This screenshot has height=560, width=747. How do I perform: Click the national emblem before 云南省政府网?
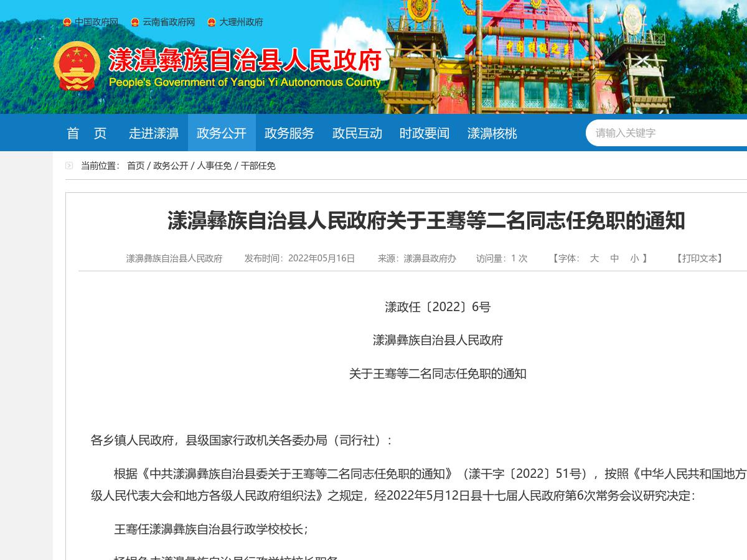point(135,22)
